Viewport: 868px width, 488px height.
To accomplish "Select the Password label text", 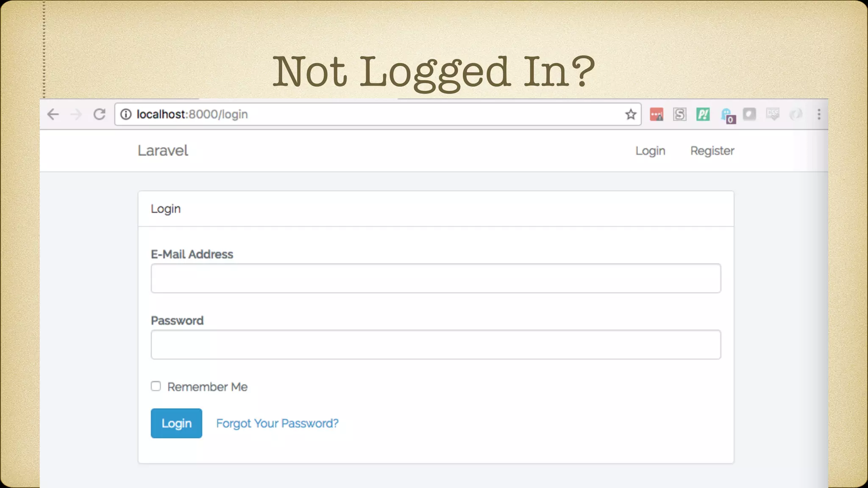I will click(177, 321).
